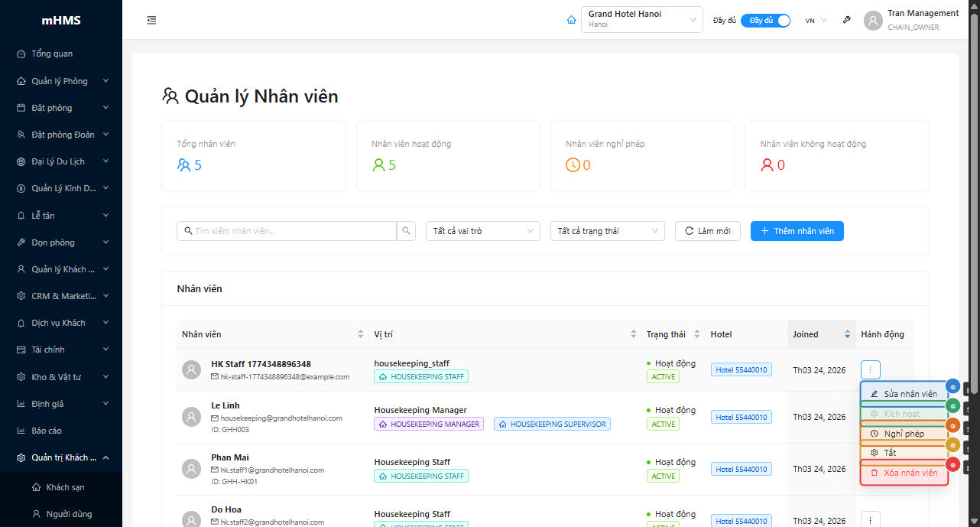Viewport: 980px width, 527px height.
Task: Click Le Linh's avatar icon
Action: coord(191,417)
